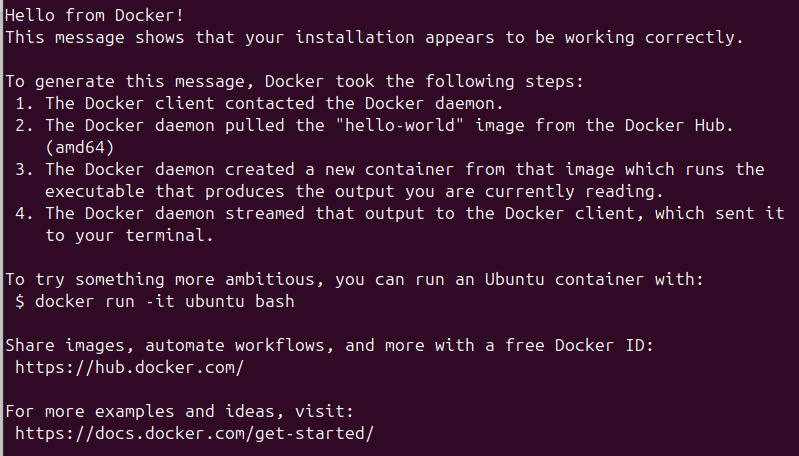Screen dimensions: 799x456
Task: Click the "to your terminal." line
Action: 129,235
